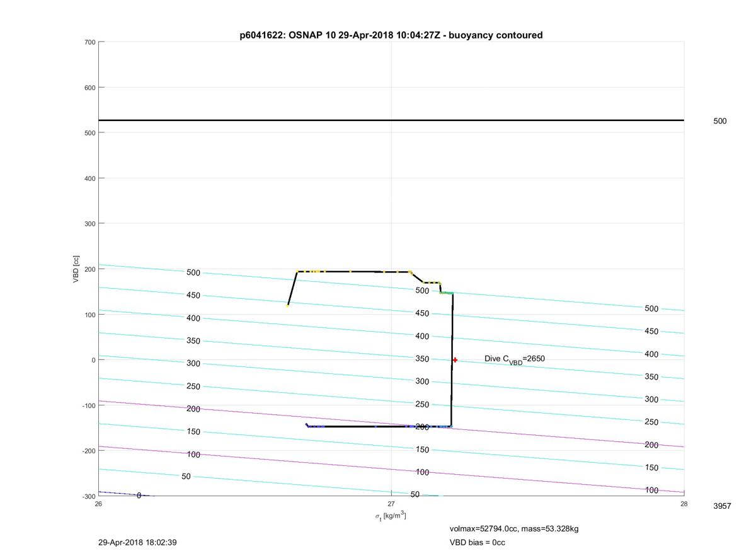756x558 pixels.
Task: Click the 'Dive C_VBD=2650' annotation
Action: [515, 359]
